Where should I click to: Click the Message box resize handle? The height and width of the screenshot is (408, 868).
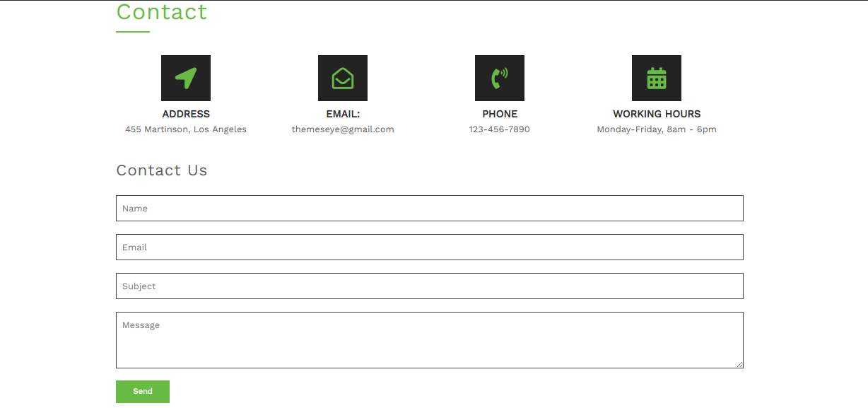[739, 364]
